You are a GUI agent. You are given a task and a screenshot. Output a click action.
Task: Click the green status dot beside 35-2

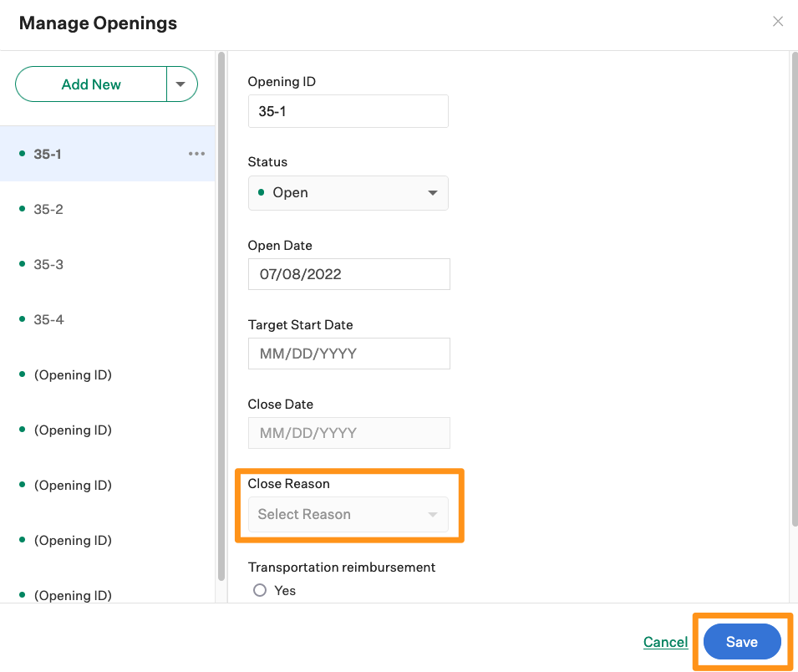[x=21, y=208]
